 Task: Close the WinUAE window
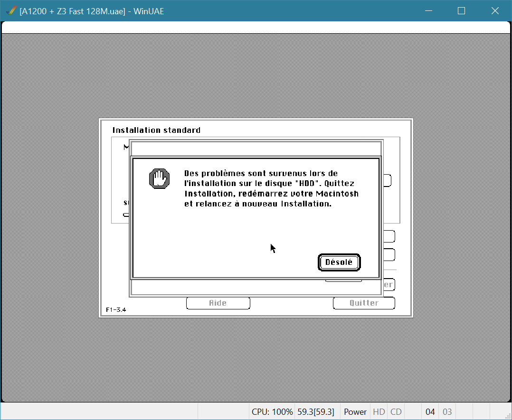click(x=495, y=11)
